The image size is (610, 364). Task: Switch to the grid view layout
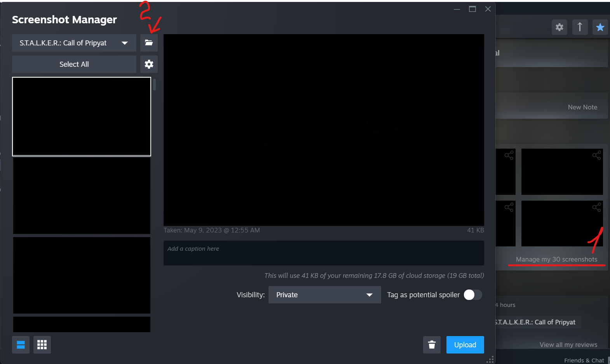42,345
